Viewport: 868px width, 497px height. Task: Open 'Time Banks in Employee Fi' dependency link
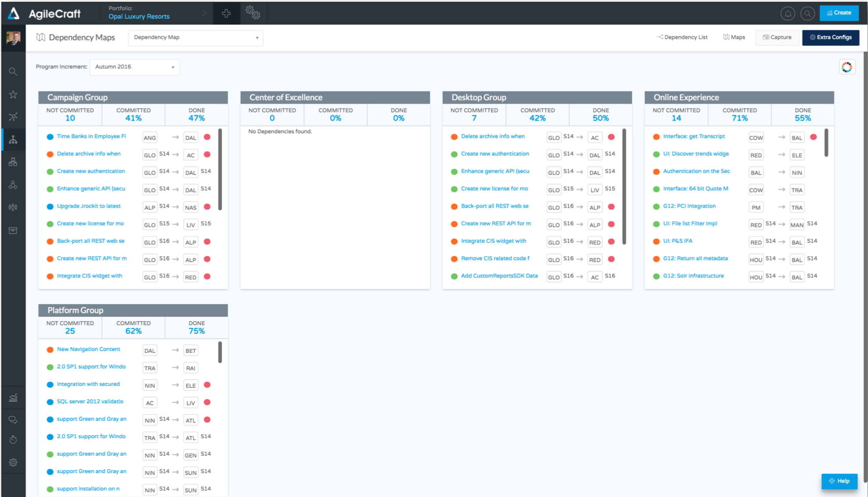tap(91, 136)
